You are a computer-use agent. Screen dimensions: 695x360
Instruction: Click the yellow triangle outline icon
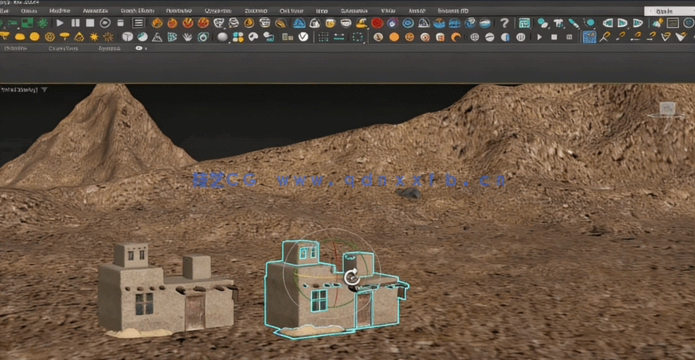click(x=79, y=37)
